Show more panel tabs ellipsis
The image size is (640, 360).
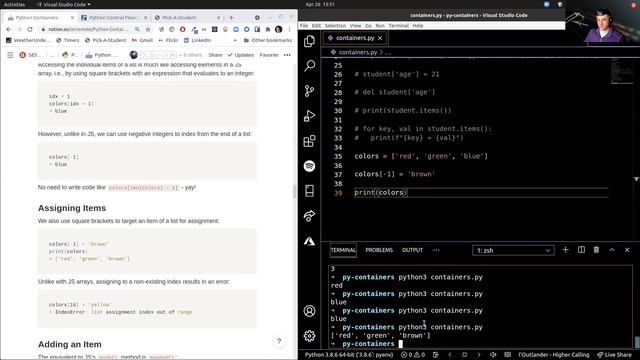click(x=436, y=250)
